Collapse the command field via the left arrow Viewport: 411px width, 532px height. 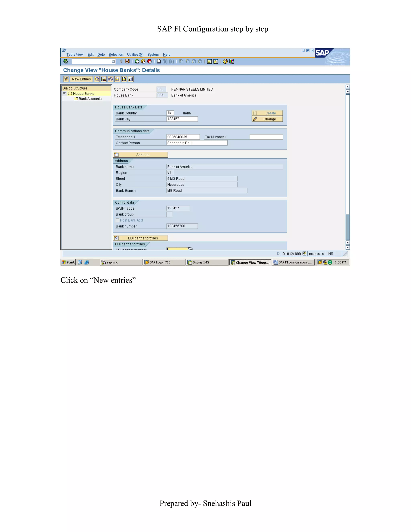(x=121, y=61)
